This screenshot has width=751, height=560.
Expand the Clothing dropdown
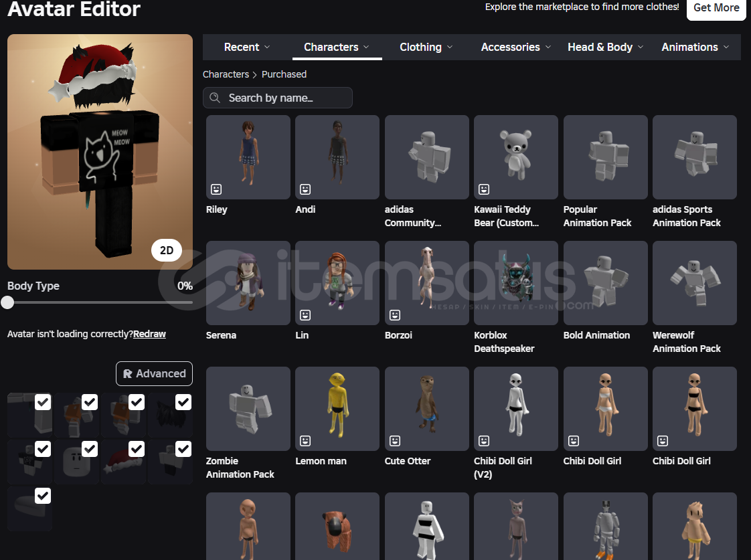(x=426, y=47)
